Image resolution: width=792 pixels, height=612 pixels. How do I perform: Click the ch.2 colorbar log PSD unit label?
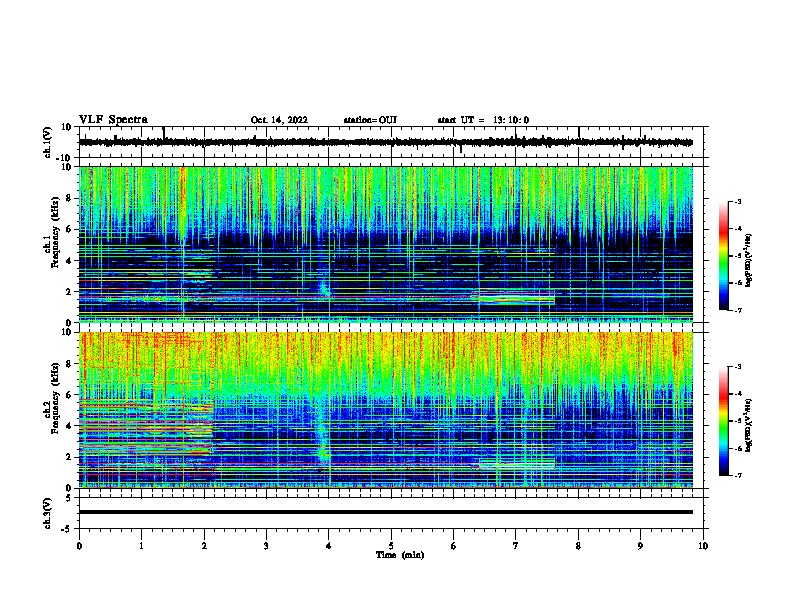click(x=749, y=425)
